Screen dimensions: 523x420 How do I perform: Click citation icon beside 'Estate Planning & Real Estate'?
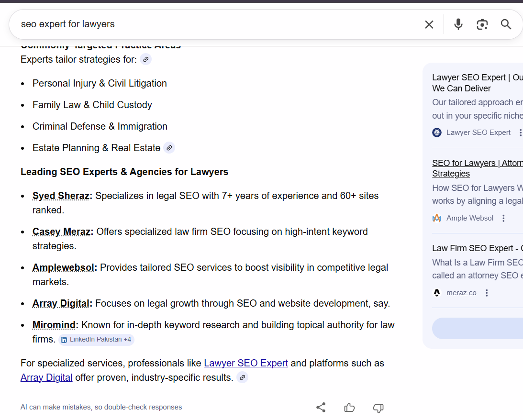point(169,147)
